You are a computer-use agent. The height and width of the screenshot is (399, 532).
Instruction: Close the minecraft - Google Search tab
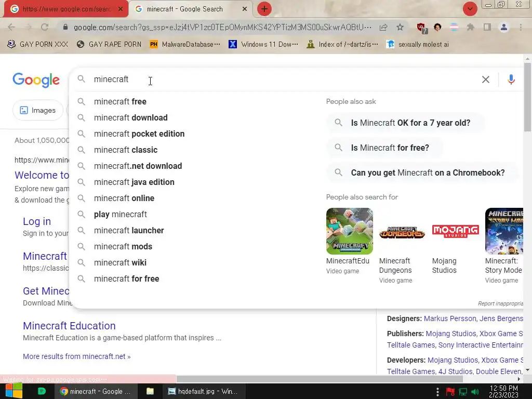245,9
